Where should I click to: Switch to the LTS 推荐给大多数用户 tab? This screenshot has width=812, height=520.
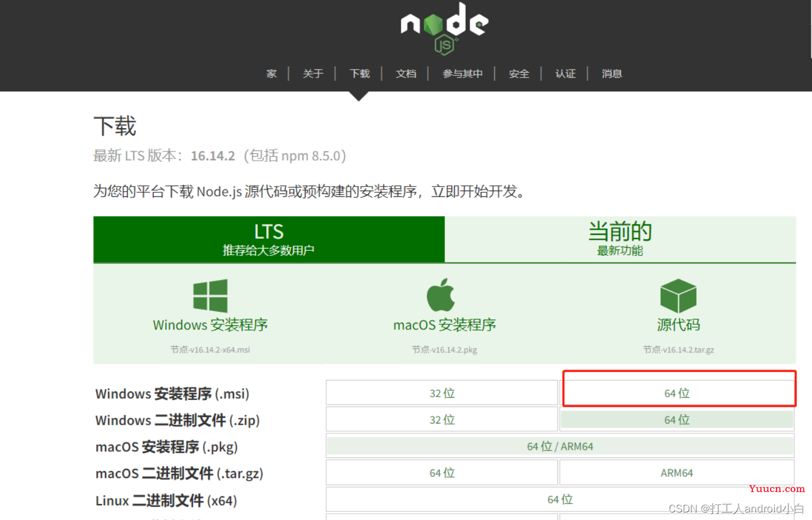point(269,239)
